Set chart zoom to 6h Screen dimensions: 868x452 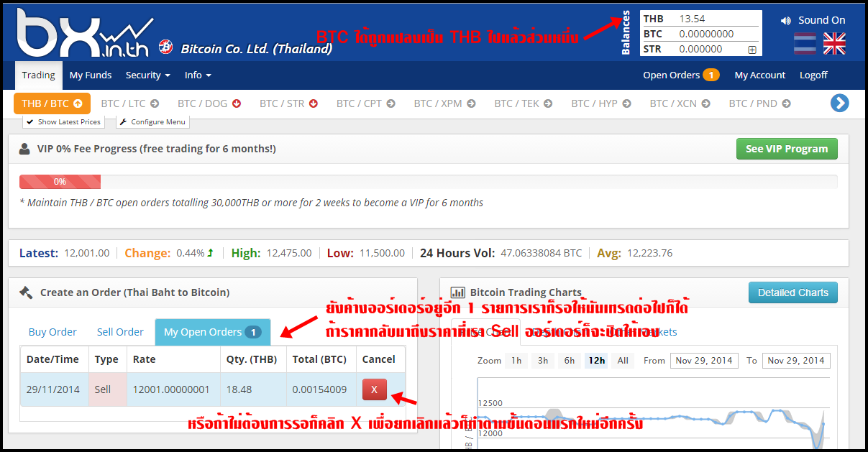coord(570,361)
